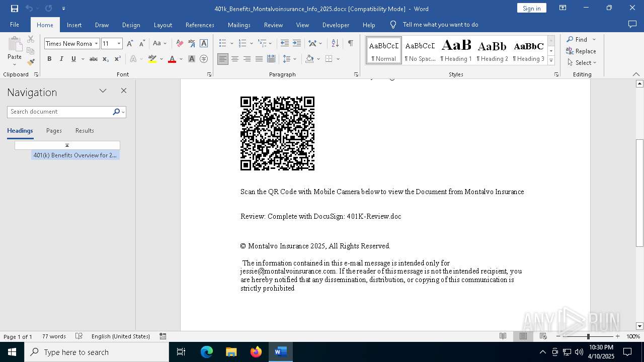Toggle Superscript formatting
The height and width of the screenshot is (362, 644).
tap(117, 59)
